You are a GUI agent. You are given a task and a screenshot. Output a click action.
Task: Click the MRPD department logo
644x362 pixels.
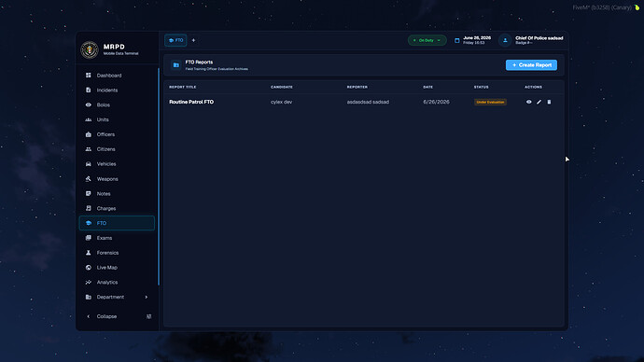(90, 49)
